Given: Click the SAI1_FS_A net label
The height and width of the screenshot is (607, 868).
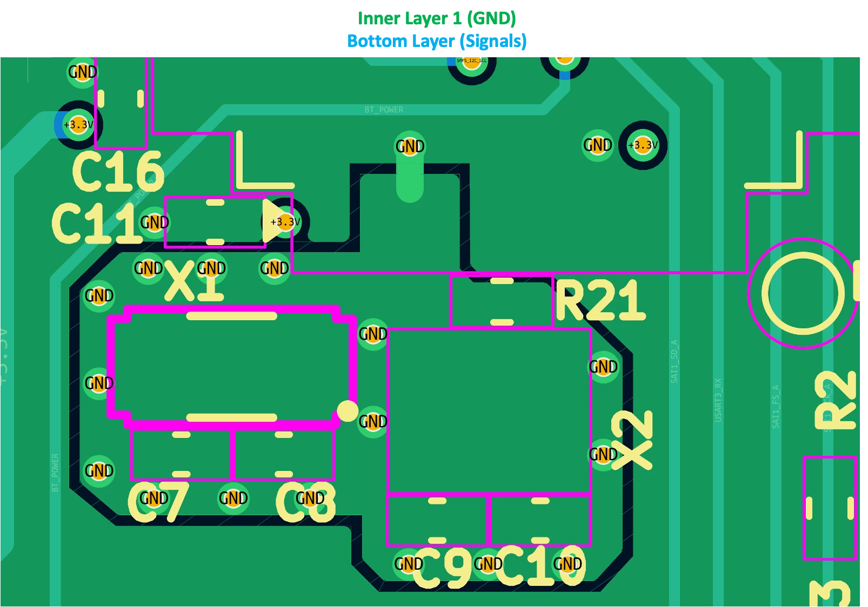Looking at the screenshot, I should (x=776, y=407).
